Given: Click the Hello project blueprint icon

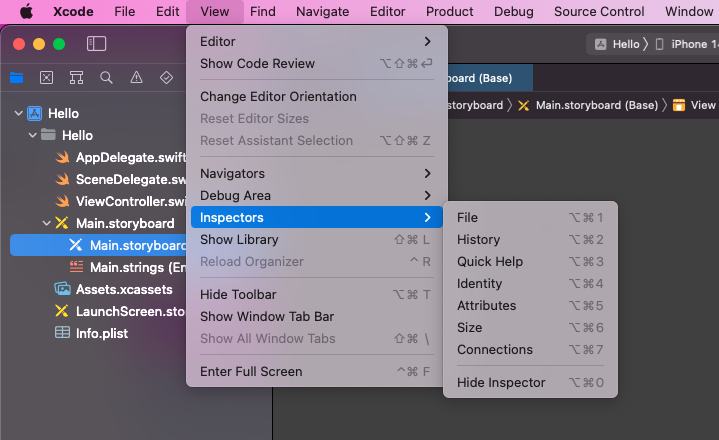Looking at the screenshot, I should click(x=35, y=113).
